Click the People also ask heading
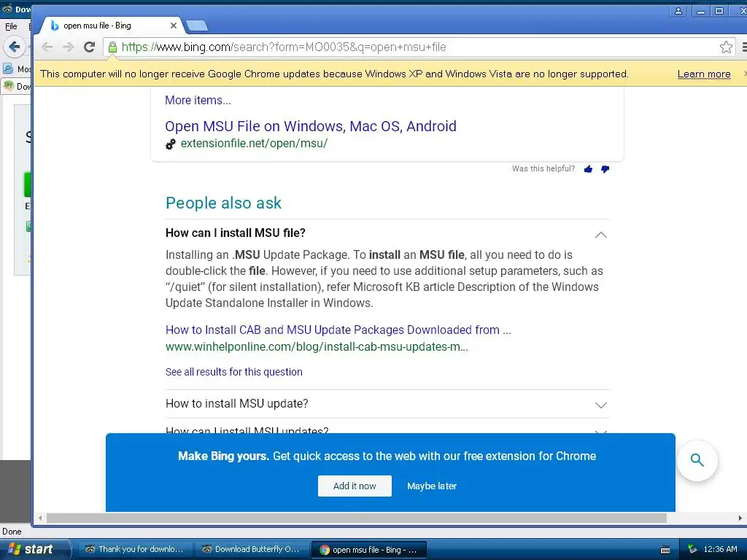Image resolution: width=747 pixels, height=560 pixels. [223, 203]
